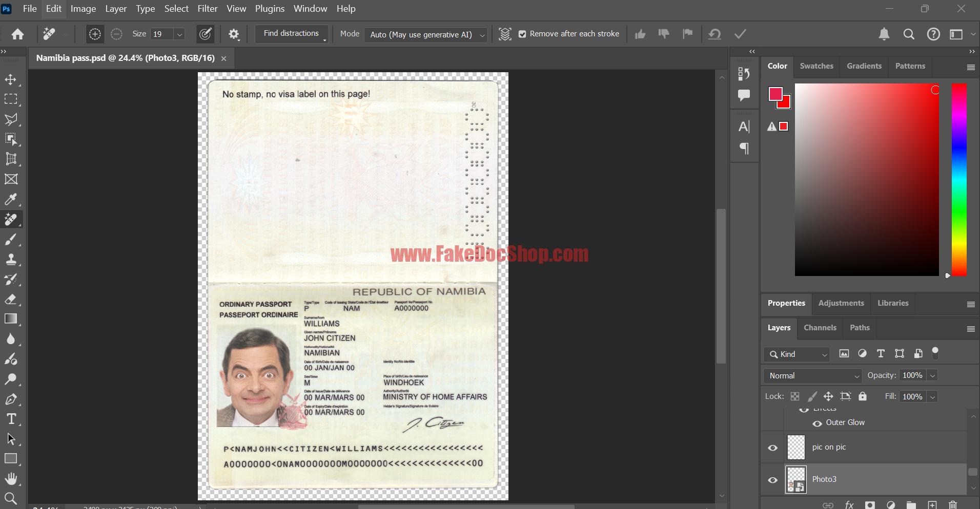This screenshot has width=980, height=509.
Task: Open the tool preset picker
Action: coord(53,34)
